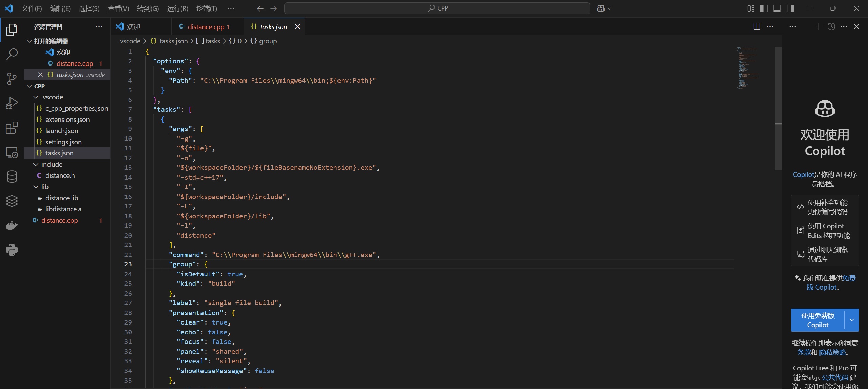Click the .vscode breadcrumb segment

pyautogui.click(x=130, y=41)
